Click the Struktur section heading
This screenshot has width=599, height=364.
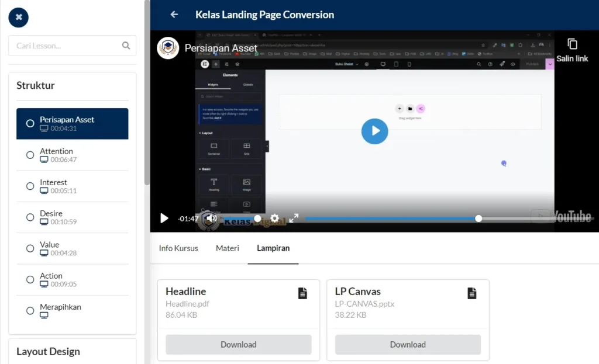coord(36,85)
